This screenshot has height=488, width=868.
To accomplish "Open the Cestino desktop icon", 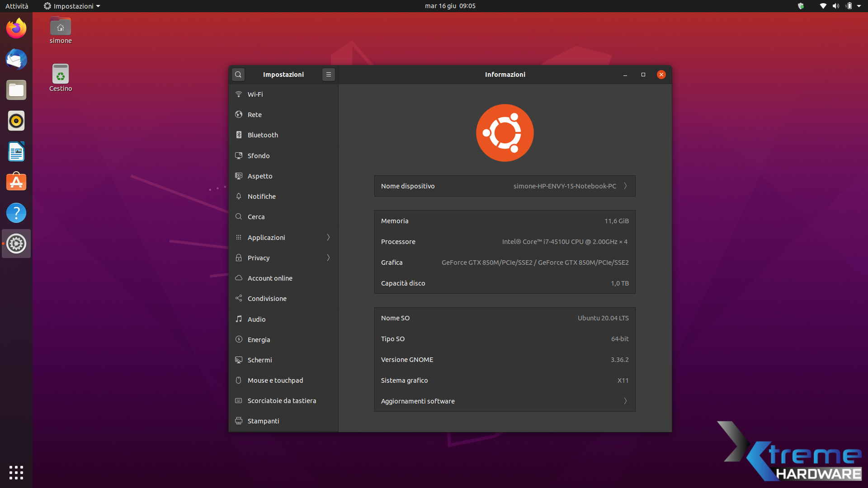I will (61, 78).
